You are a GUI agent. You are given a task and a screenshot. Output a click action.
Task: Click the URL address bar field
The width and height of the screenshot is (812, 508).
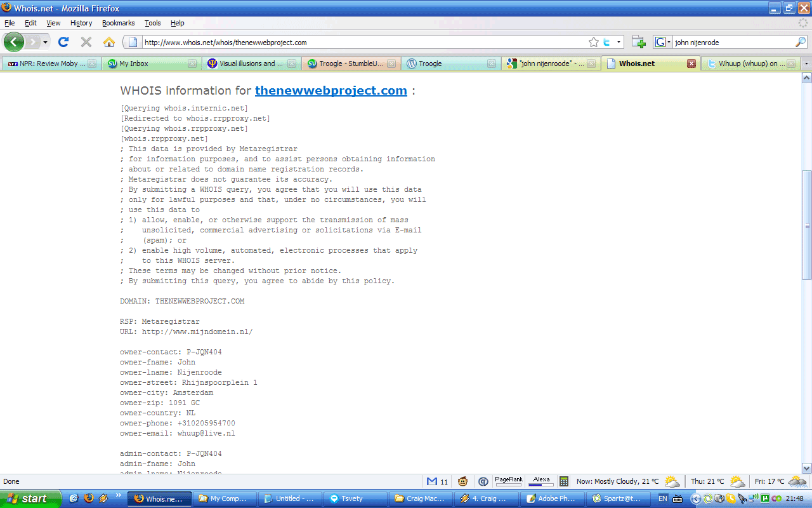click(362, 43)
